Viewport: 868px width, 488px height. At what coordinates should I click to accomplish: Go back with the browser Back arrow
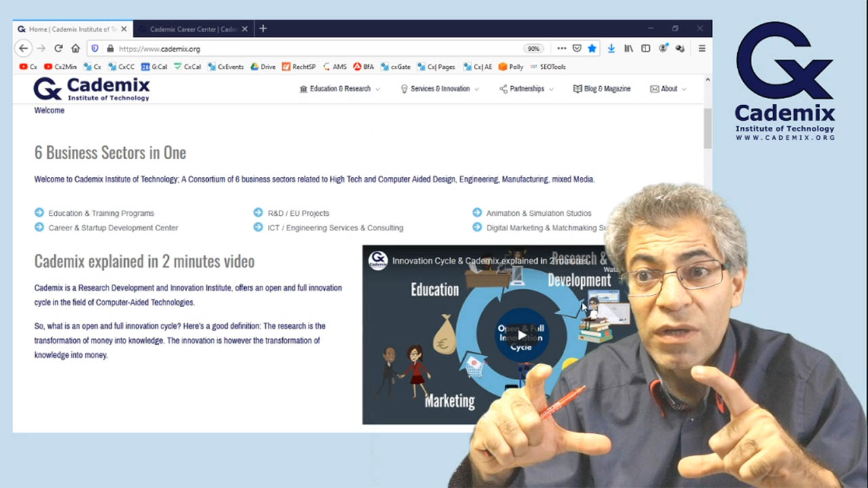tap(23, 48)
